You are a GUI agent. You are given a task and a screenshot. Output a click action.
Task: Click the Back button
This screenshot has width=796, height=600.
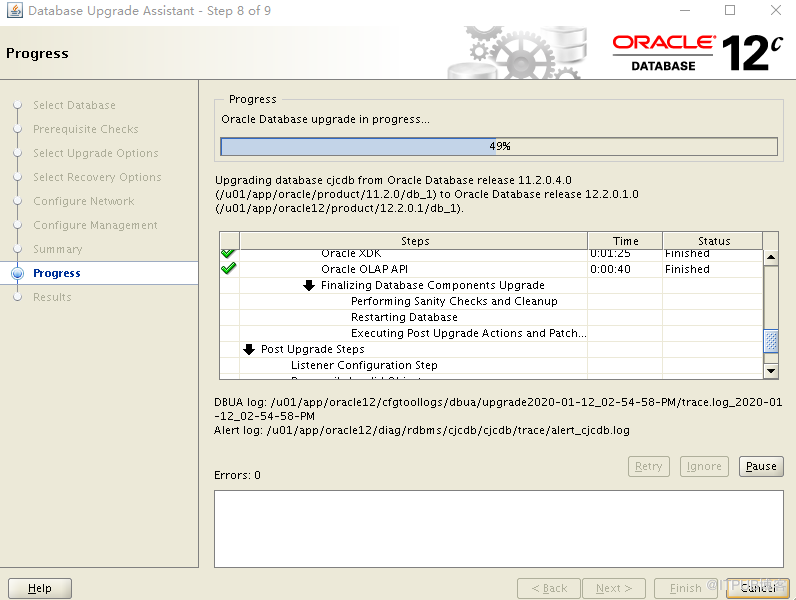549,588
